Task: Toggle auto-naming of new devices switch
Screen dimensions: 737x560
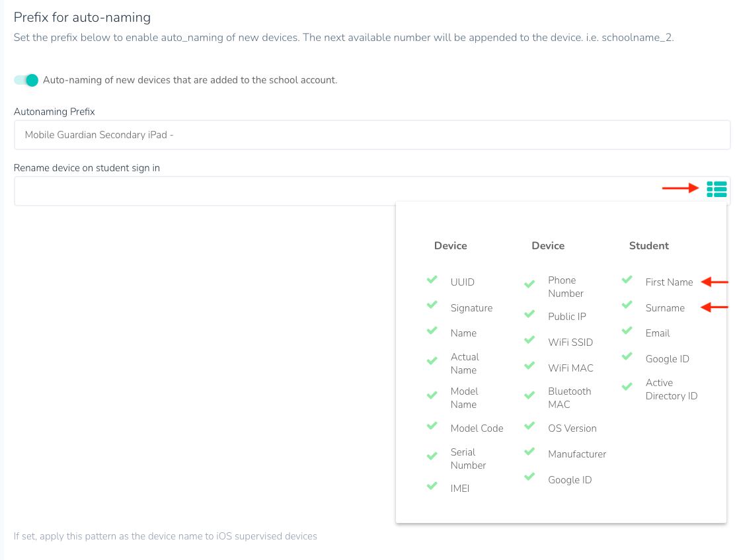Action: [x=26, y=80]
